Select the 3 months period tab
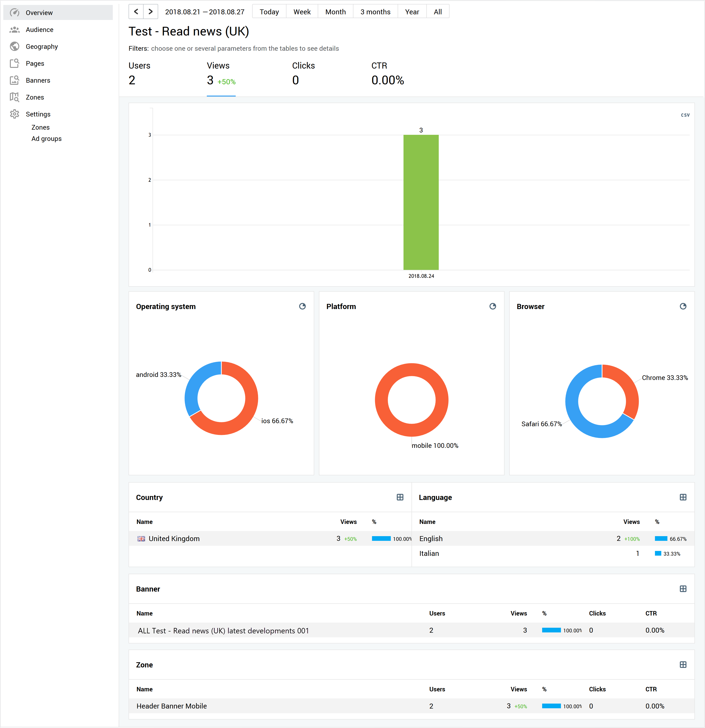 (x=375, y=12)
